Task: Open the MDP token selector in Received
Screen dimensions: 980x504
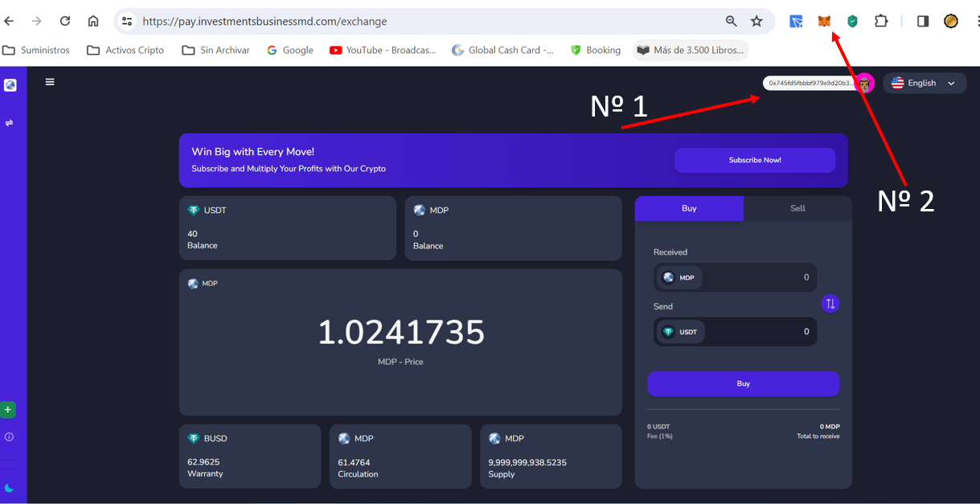Action: point(679,277)
